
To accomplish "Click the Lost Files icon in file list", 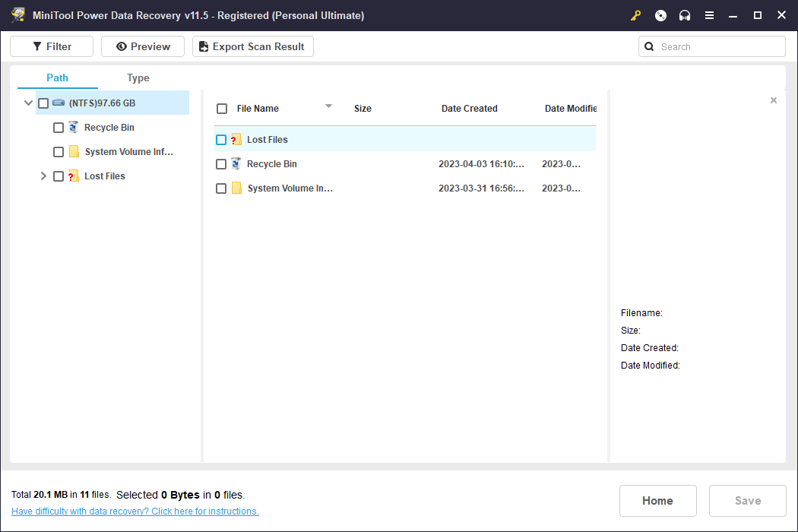I will (x=236, y=140).
